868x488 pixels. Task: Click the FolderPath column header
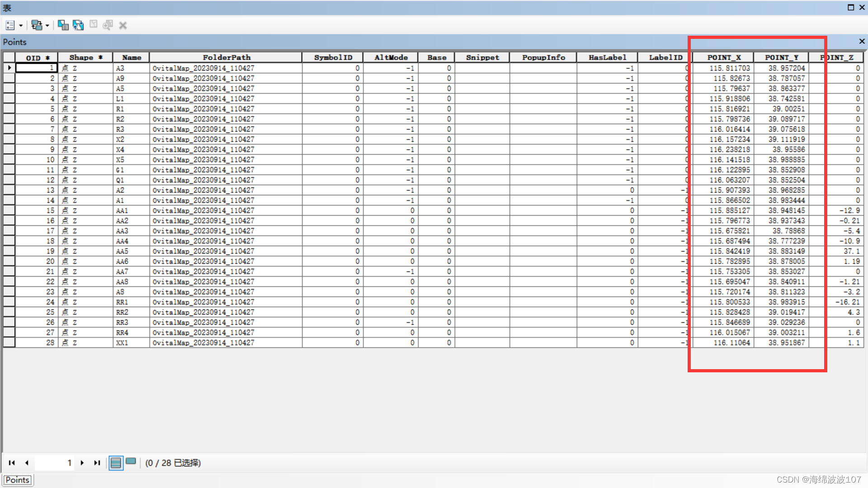pyautogui.click(x=226, y=57)
